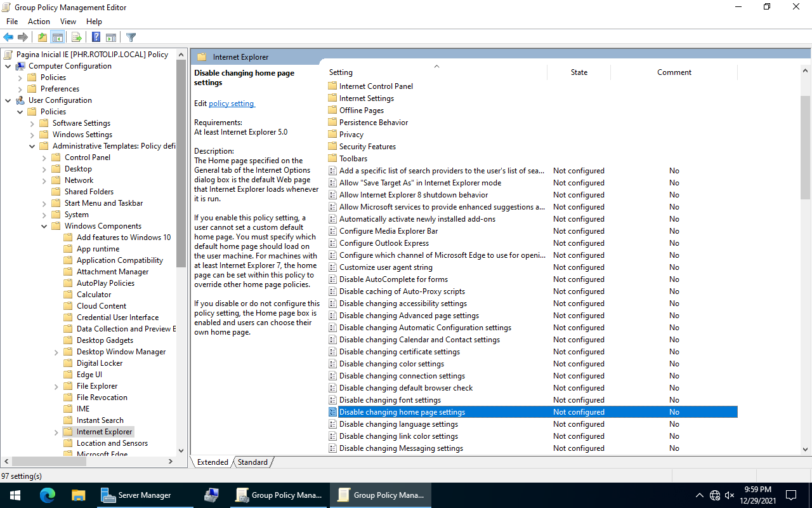This screenshot has height=508, width=812.
Task: Open the View menu
Action: tap(68, 22)
